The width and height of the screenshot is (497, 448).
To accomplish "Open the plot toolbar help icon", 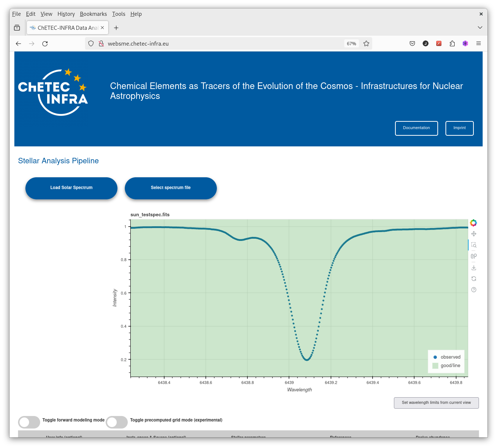I will pyautogui.click(x=474, y=290).
